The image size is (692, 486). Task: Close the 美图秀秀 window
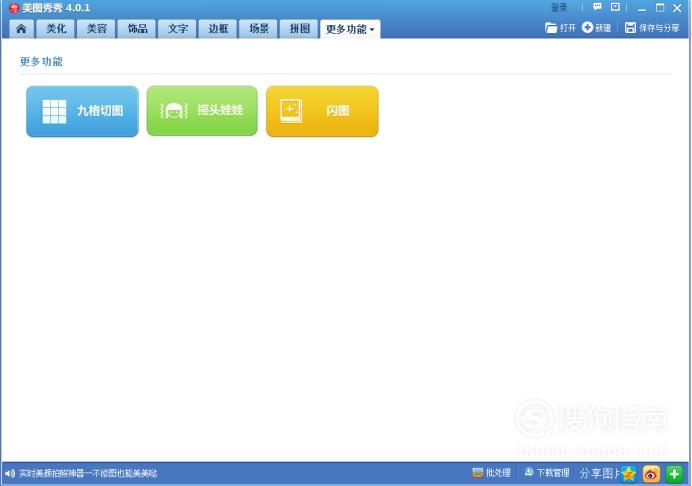677,8
